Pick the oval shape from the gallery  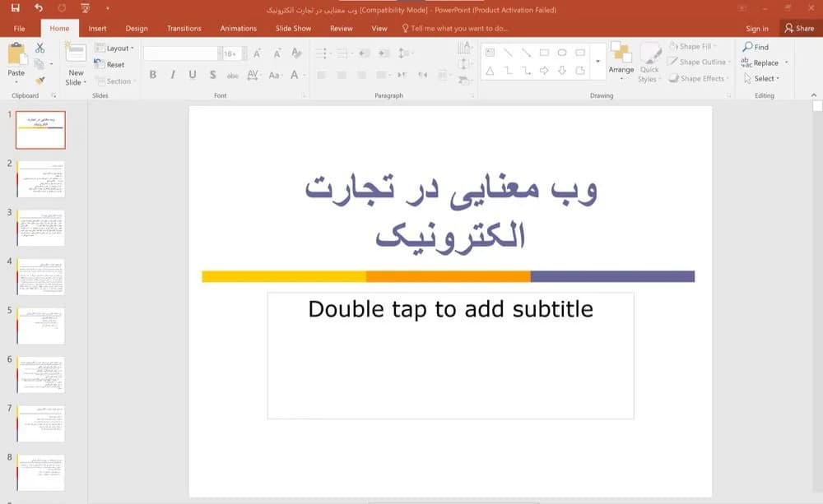coord(562,53)
